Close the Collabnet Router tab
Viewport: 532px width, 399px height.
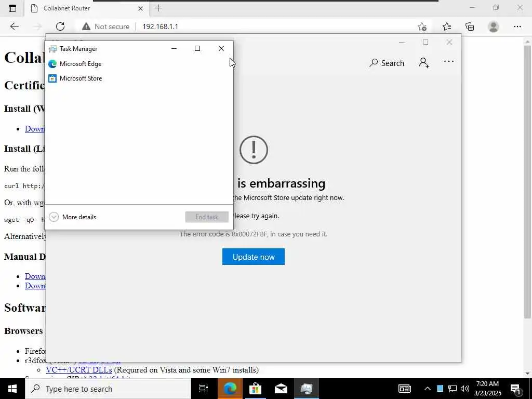coord(140,8)
